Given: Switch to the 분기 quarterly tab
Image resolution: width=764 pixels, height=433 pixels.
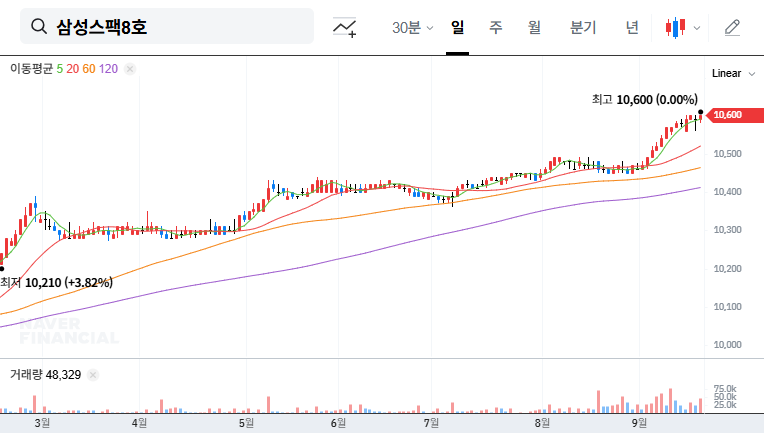Looking at the screenshot, I should tap(583, 27).
